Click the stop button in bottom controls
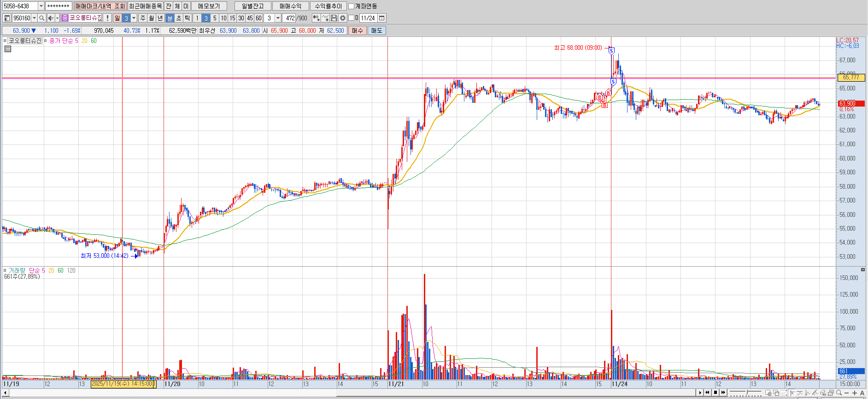Viewport: 868px width, 399px height. 715,393
